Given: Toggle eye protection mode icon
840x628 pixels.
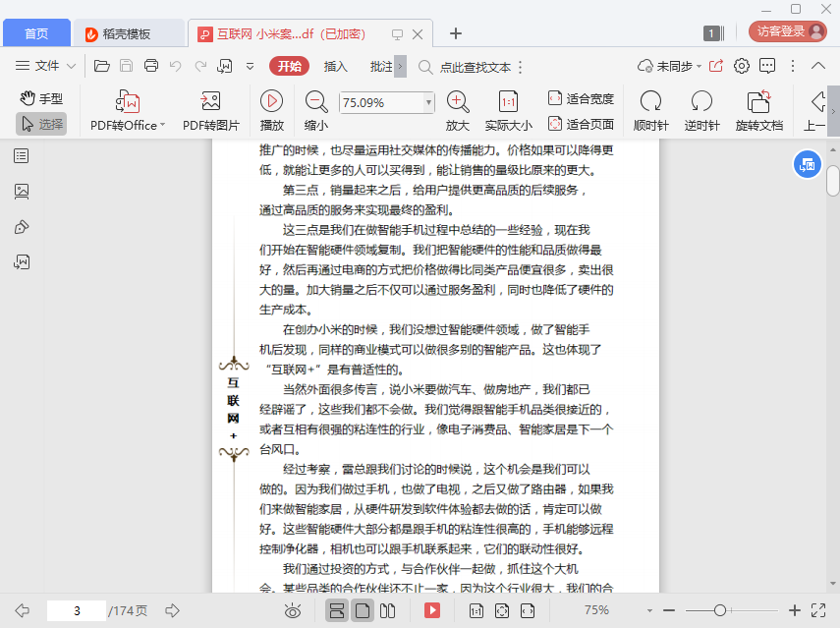Looking at the screenshot, I should coord(293,610).
